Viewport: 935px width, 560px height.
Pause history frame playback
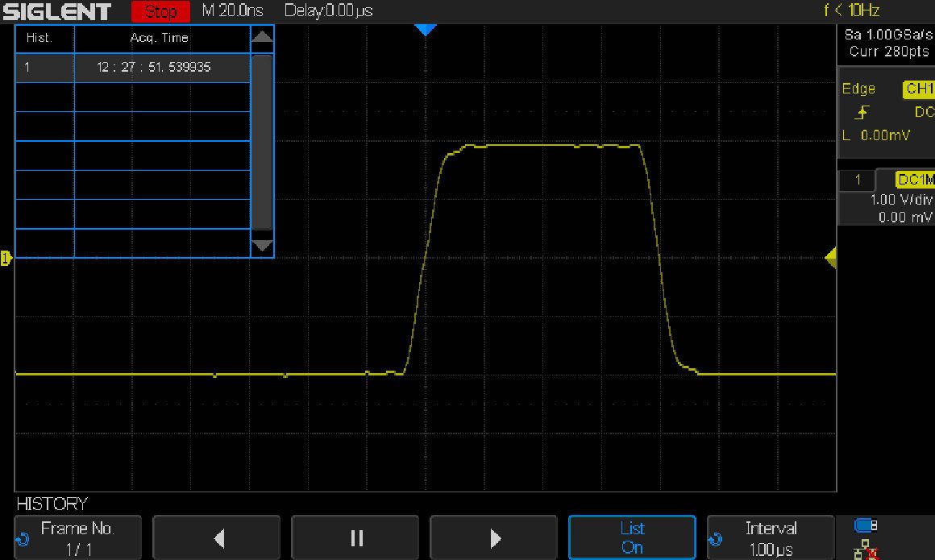pos(355,537)
